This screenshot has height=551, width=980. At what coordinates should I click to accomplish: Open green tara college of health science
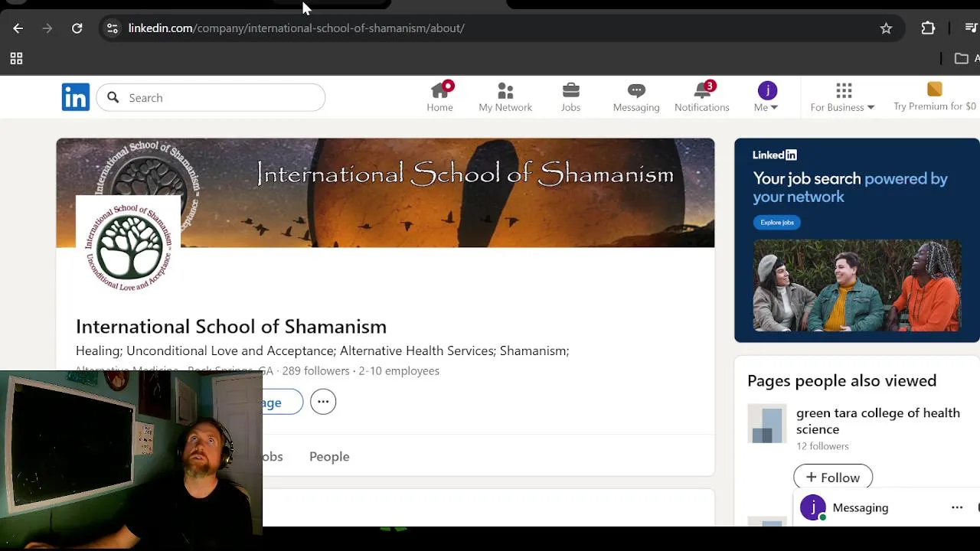tap(878, 421)
